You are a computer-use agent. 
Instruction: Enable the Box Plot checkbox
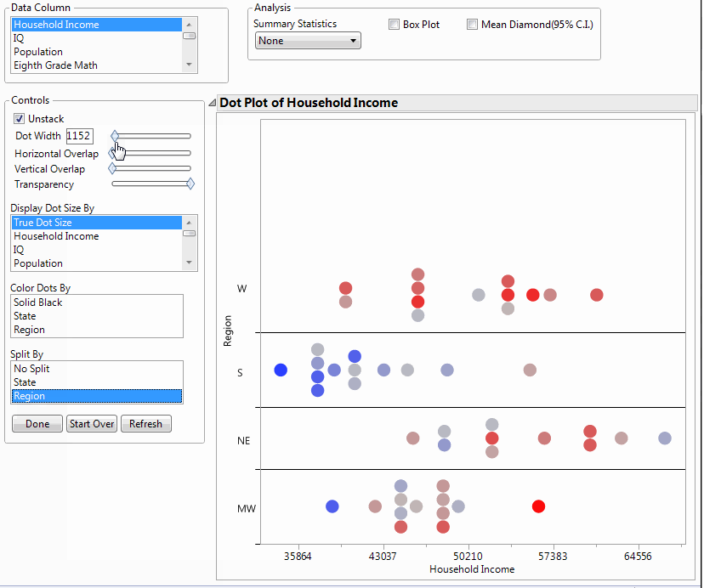(393, 24)
